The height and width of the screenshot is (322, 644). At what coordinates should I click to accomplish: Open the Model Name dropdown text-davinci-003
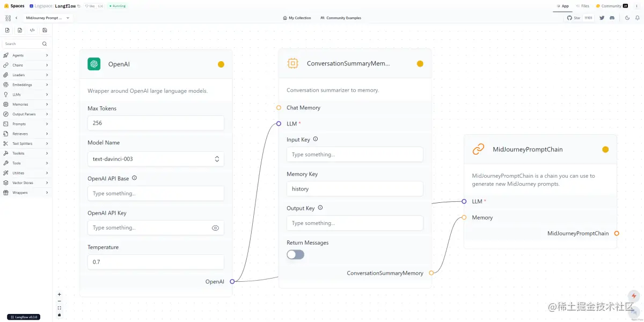click(156, 159)
